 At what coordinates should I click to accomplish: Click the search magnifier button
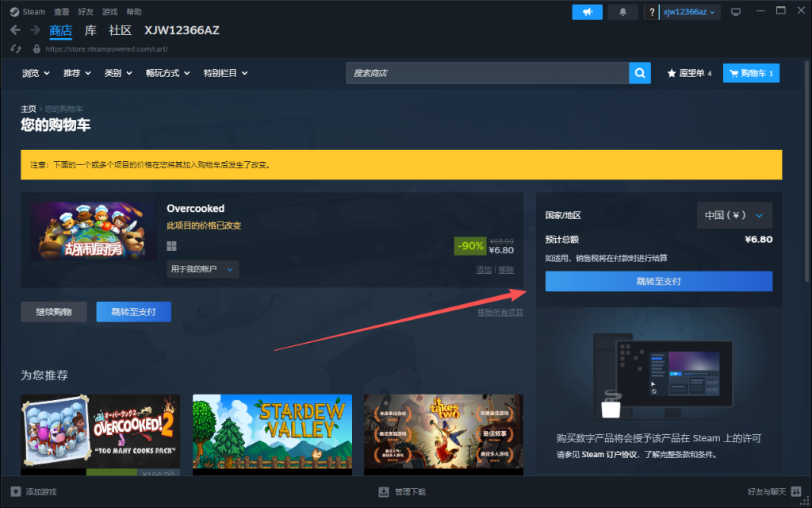[x=640, y=73]
